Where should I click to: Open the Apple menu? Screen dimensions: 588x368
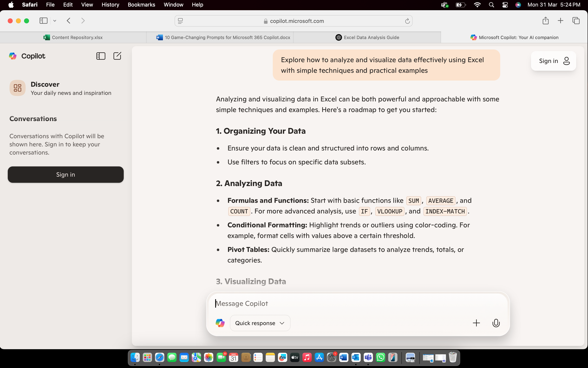(11, 5)
